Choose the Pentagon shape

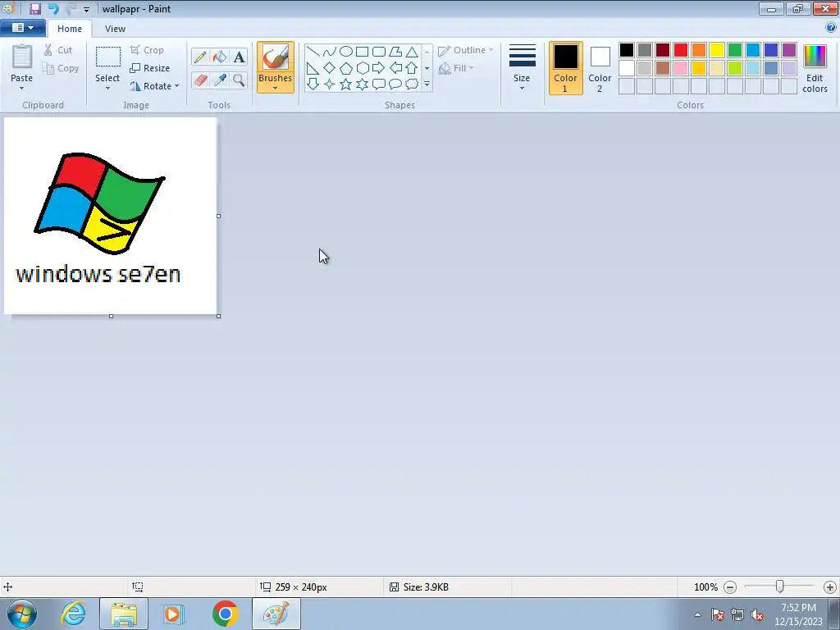click(346, 68)
